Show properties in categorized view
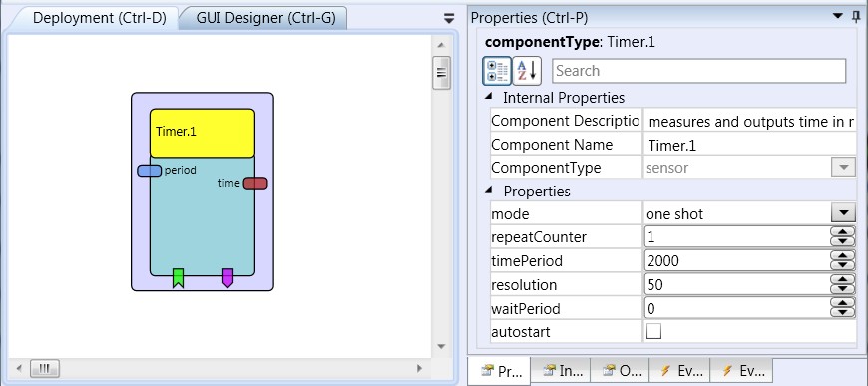 tap(497, 71)
